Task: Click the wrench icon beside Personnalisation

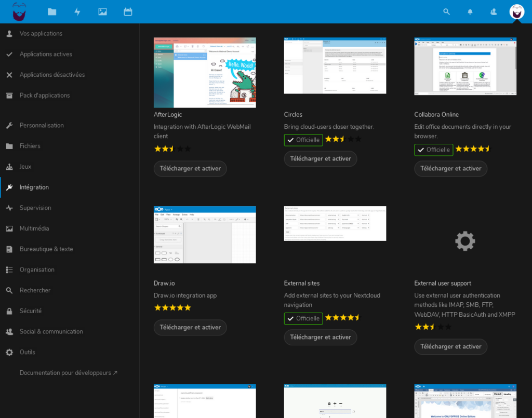Action: 9,126
